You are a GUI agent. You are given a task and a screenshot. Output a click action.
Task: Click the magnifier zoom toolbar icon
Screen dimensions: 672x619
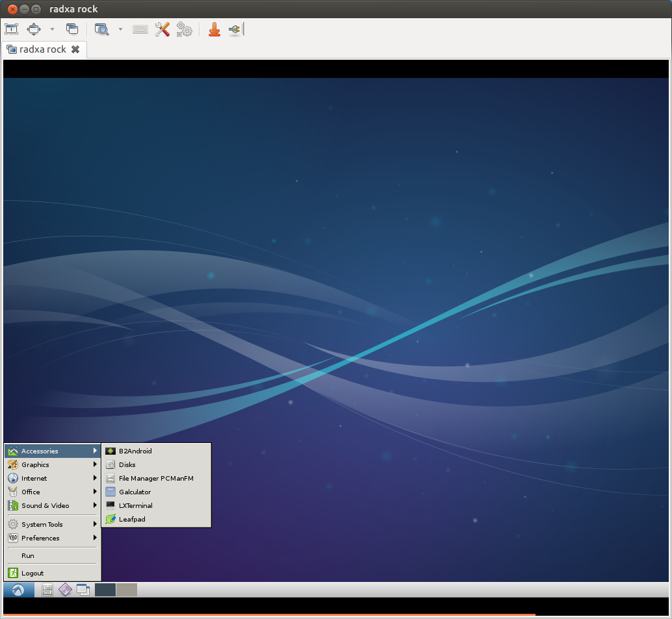point(101,29)
